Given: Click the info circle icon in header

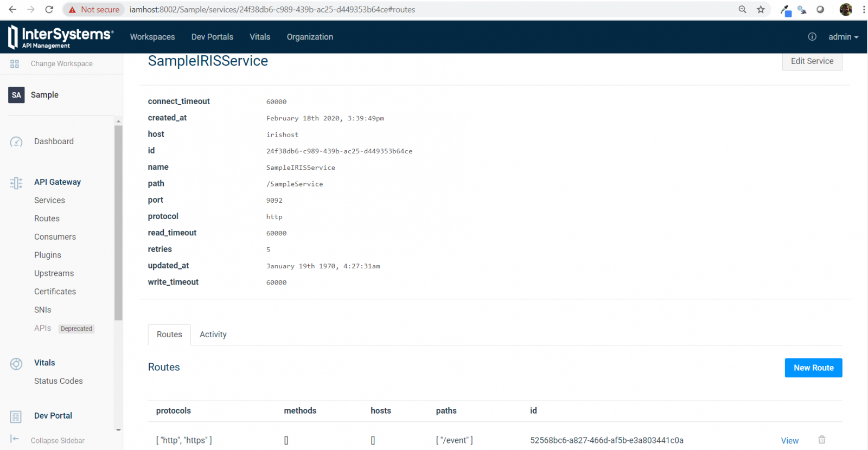Looking at the screenshot, I should click(x=812, y=37).
